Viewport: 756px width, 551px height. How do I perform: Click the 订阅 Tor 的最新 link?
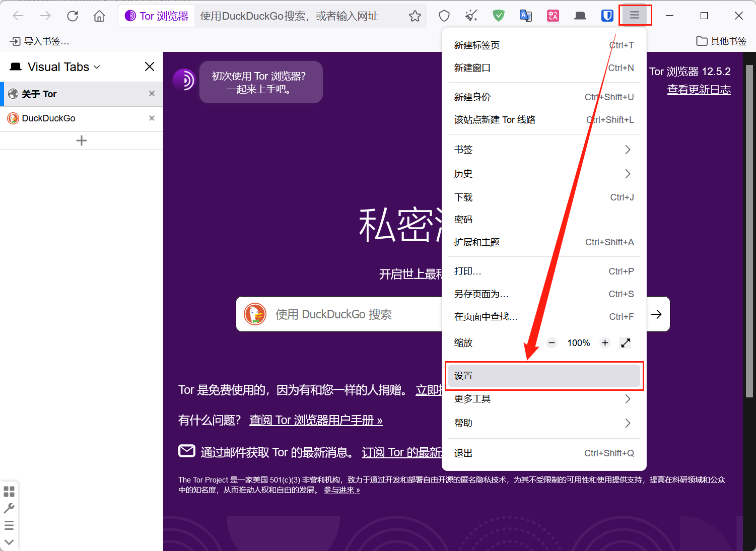pyautogui.click(x=402, y=452)
